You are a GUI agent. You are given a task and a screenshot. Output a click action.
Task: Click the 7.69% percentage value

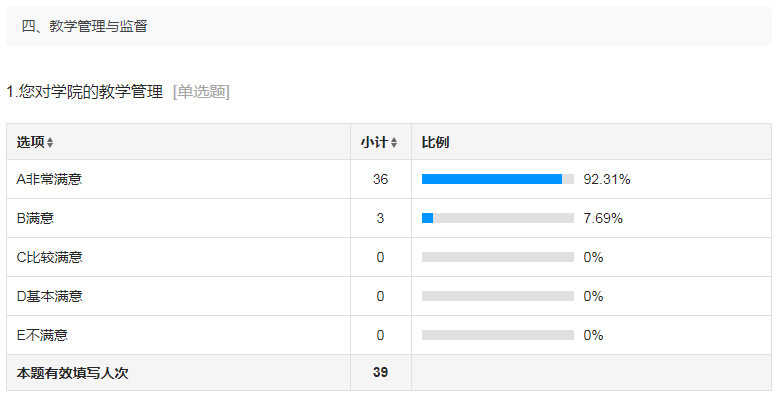pyautogui.click(x=603, y=218)
